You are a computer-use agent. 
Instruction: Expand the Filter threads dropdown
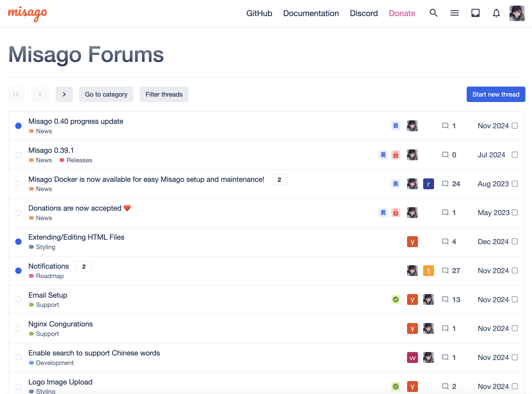164,95
